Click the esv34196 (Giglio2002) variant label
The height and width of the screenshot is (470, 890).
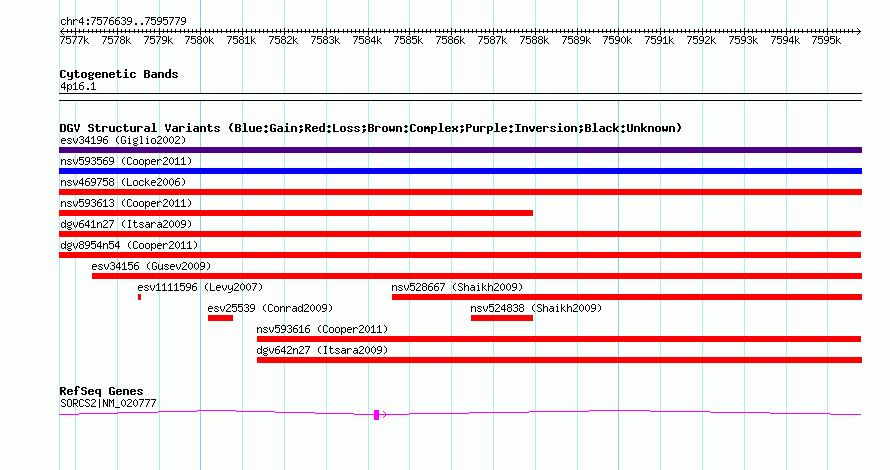tap(123, 140)
